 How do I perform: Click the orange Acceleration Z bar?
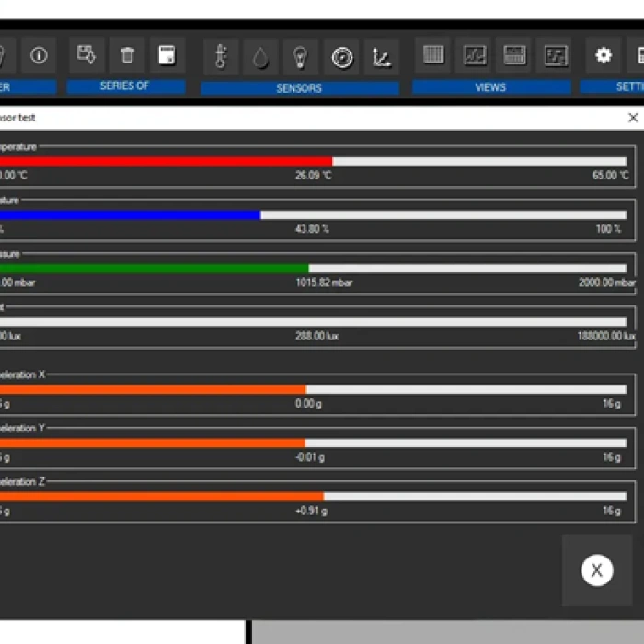tap(161, 497)
